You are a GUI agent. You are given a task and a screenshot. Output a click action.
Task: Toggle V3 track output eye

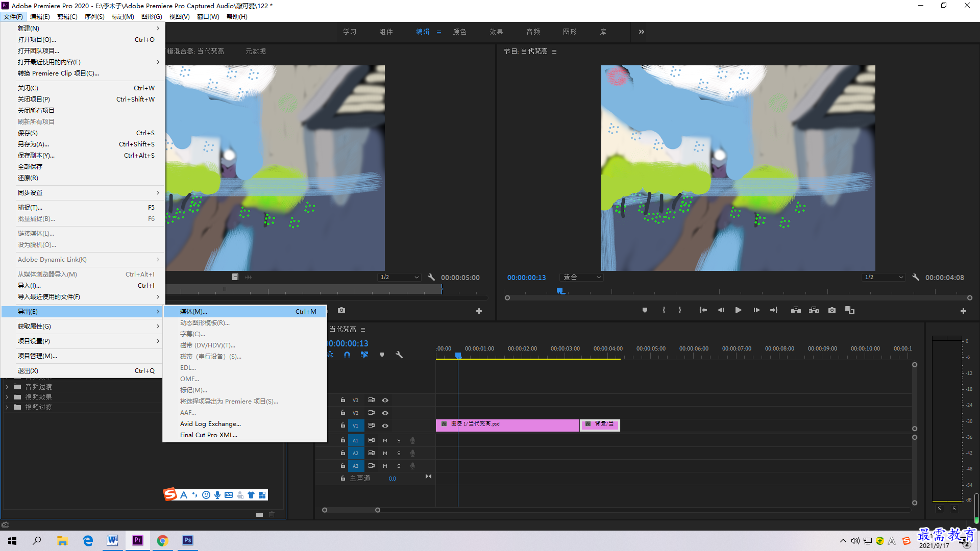[385, 400]
